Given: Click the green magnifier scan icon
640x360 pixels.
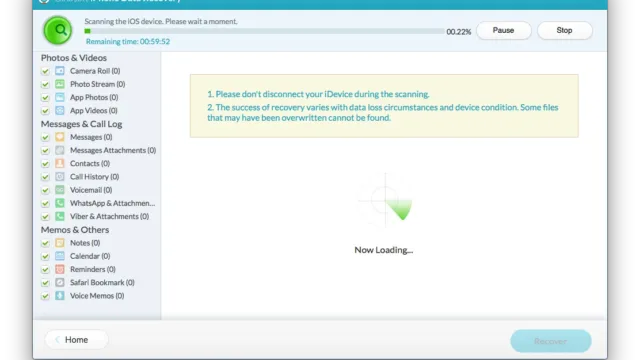Looking at the screenshot, I should (58, 30).
